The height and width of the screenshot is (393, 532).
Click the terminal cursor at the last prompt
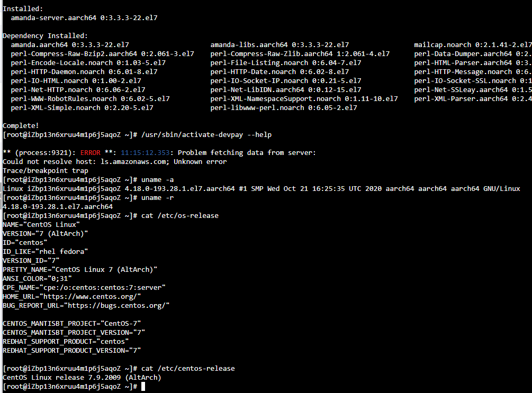[x=143, y=387]
